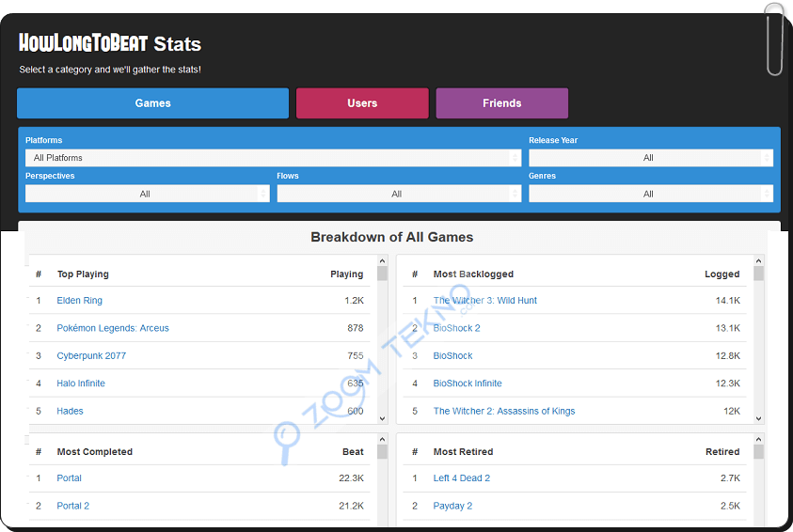Screen dimensions: 793x532
Task: Open the Hades game link
Action: [70, 411]
